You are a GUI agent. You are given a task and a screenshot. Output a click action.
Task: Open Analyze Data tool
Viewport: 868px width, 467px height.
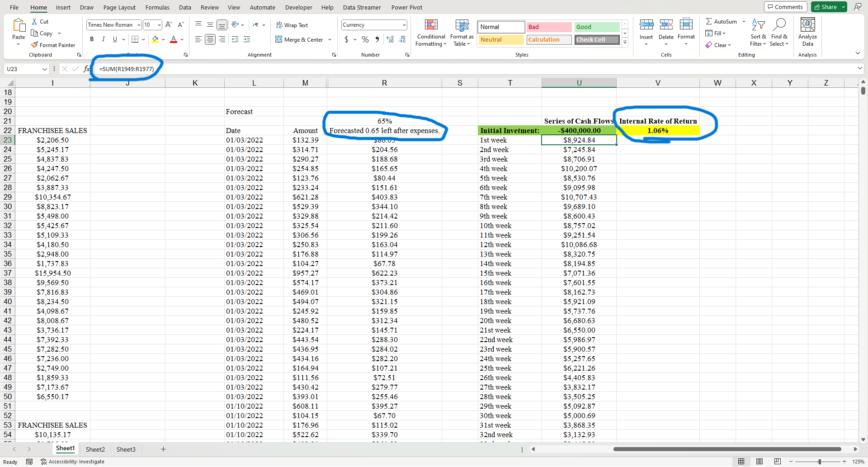tap(807, 25)
